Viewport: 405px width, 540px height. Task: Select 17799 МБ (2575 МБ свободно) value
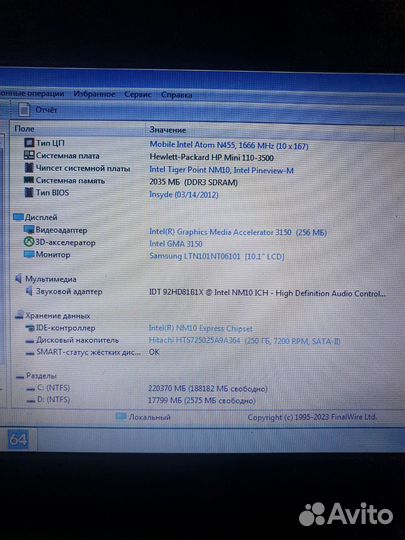click(202, 401)
